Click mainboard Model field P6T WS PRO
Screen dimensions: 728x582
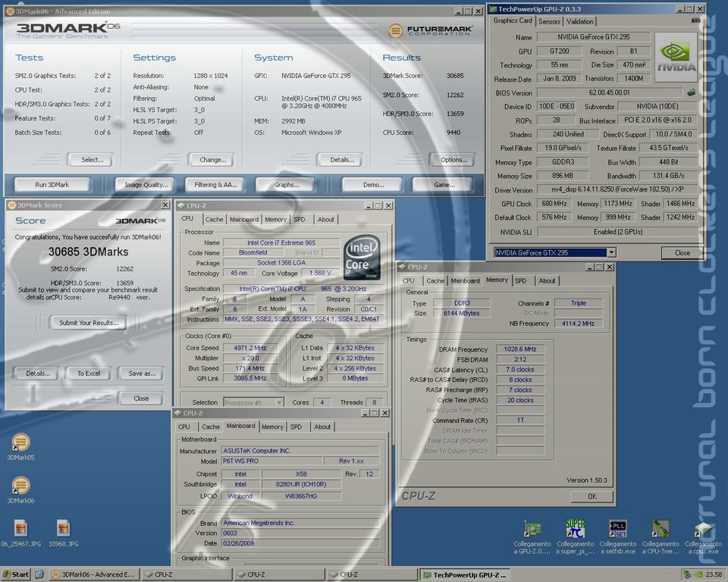point(272,461)
